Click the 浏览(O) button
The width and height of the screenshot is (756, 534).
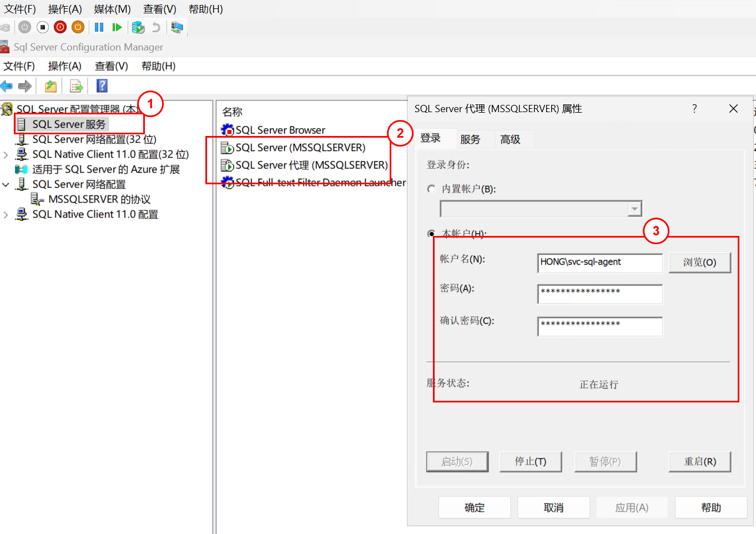click(x=699, y=263)
